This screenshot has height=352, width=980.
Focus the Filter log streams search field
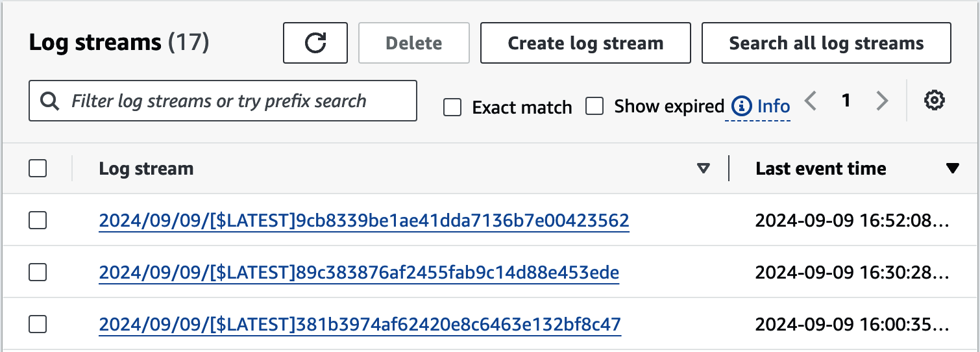(x=223, y=101)
